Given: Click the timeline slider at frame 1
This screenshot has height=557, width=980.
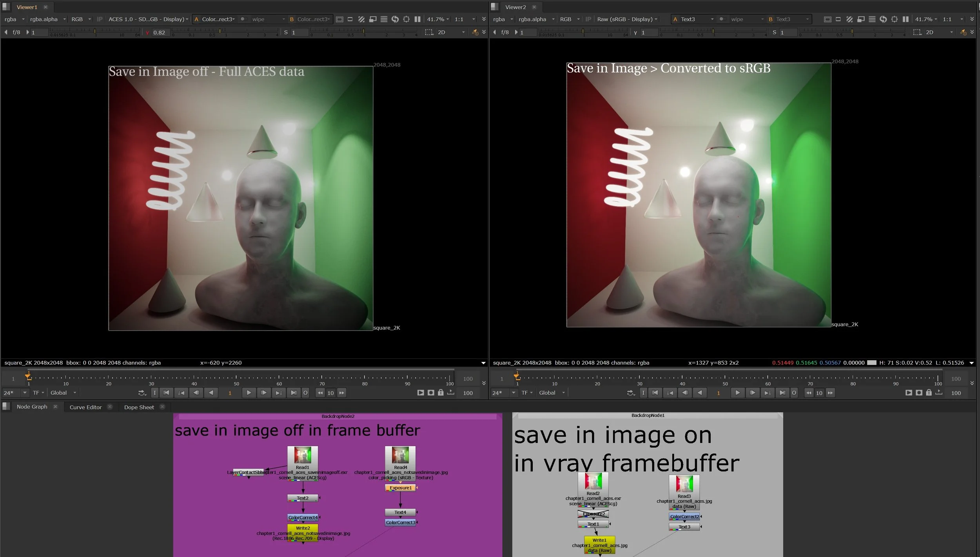Looking at the screenshot, I should [28, 377].
